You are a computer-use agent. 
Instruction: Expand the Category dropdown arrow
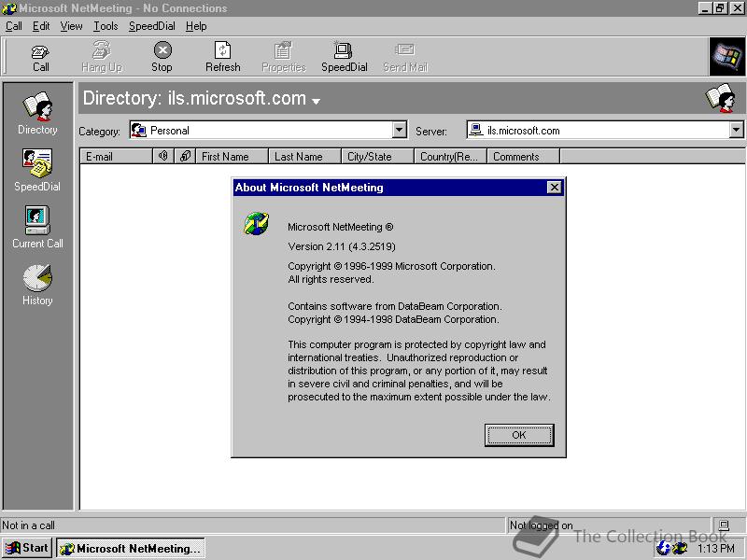tap(400, 130)
